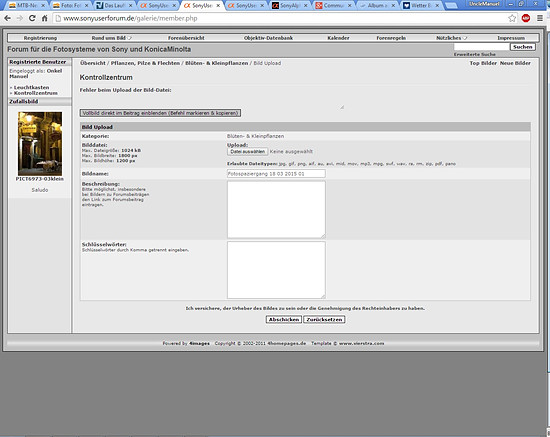Close the MTB-News tab
This screenshot has height=437, width=550.
coord(43,6)
